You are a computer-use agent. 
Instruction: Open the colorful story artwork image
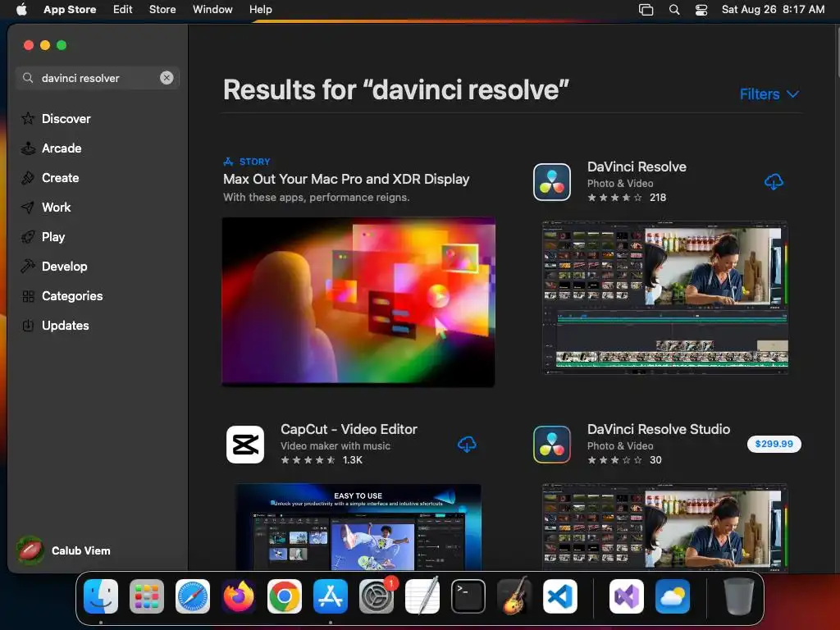click(x=358, y=301)
